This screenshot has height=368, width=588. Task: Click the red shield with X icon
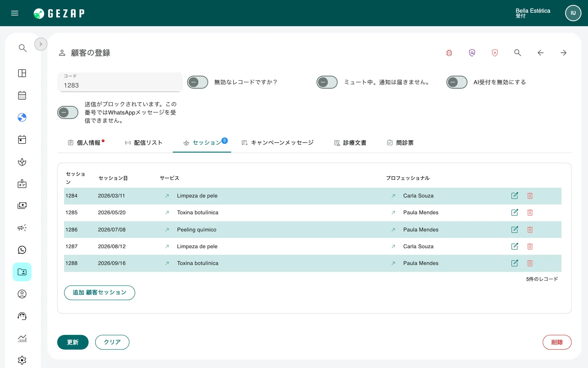[495, 53]
